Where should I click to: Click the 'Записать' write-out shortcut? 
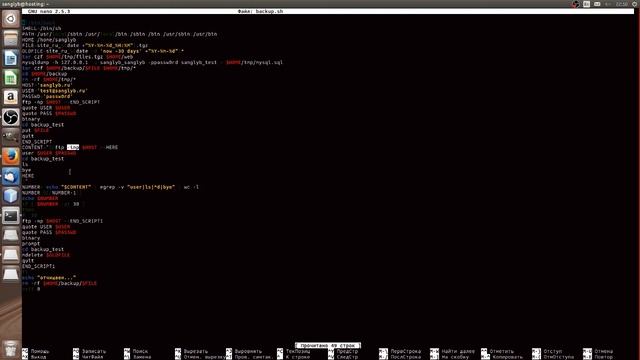pos(94,351)
